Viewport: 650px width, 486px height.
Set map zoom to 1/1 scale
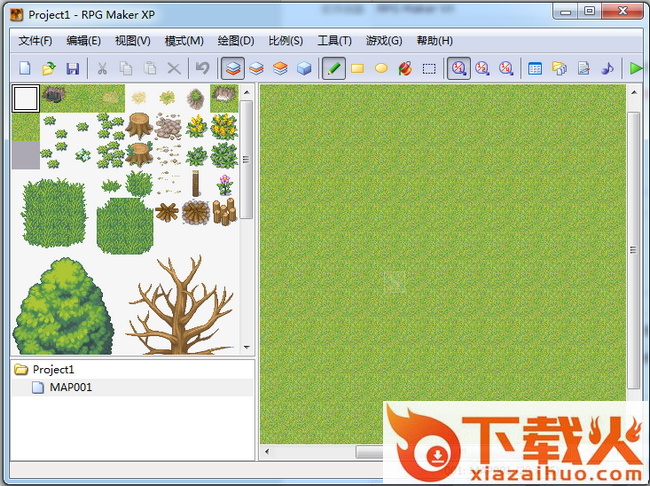459,68
